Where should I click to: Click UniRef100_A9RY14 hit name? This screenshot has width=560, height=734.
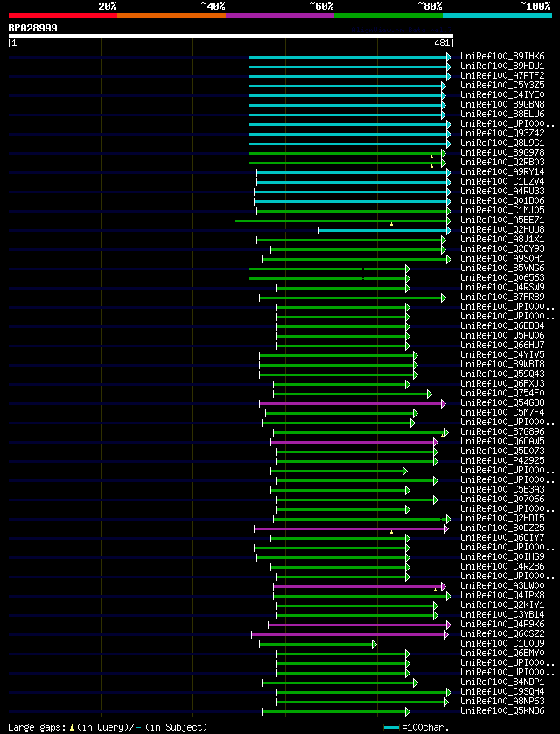coord(502,172)
